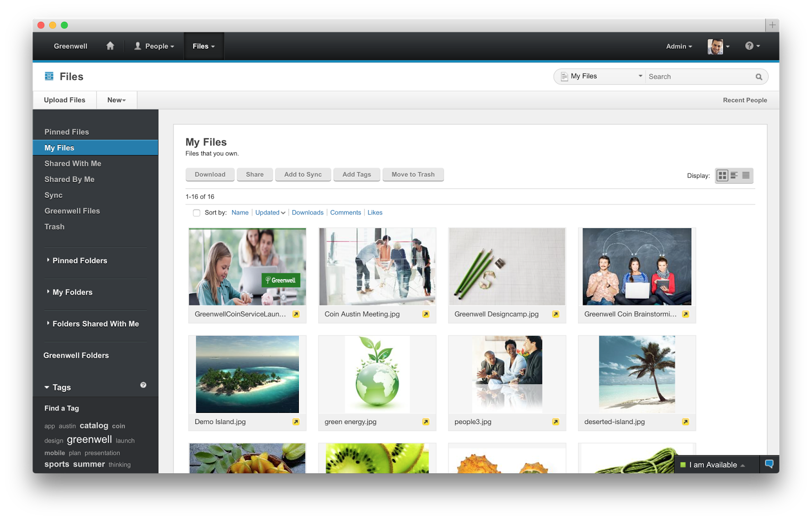The height and width of the screenshot is (520, 812).
Task: Pin the Coin Austin Meeting.jpg file
Action: 426,315
